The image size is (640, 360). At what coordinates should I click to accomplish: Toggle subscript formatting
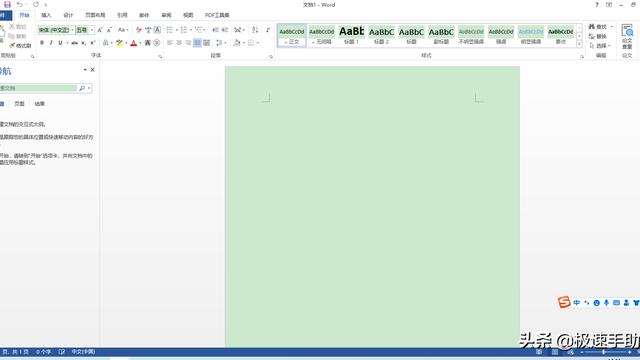pyautogui.click(x=83, y=43)
